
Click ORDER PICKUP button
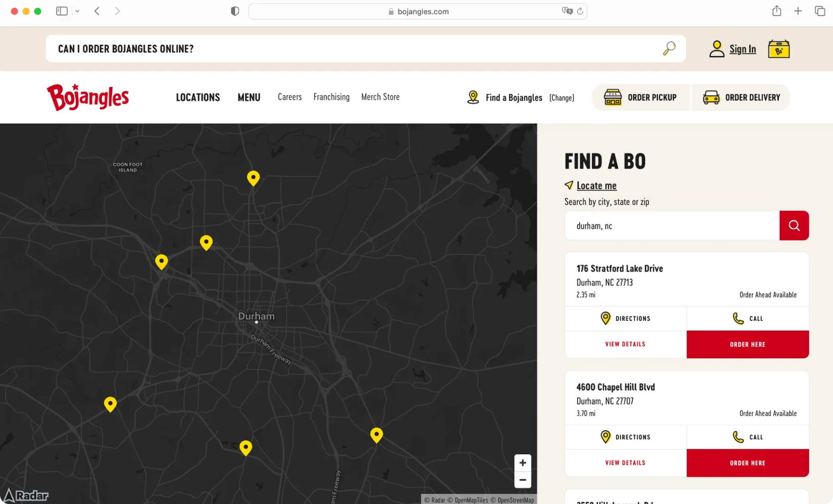click(x=641, y=97)
